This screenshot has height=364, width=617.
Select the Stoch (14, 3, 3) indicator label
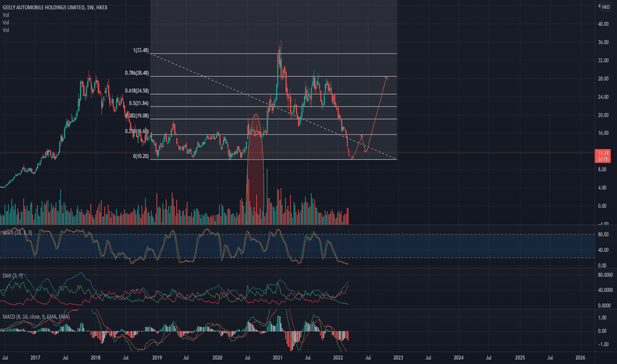click(17, 233)
